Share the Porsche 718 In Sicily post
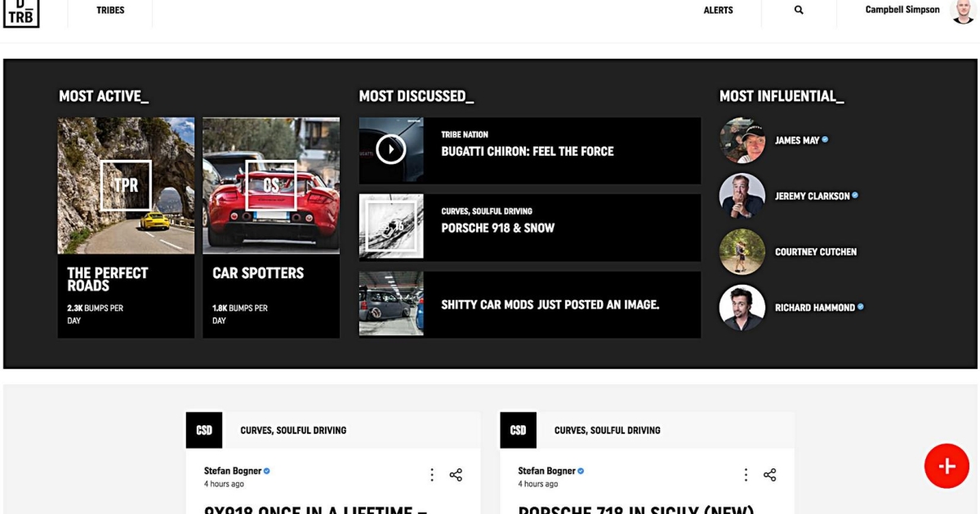The image size is (980, 514). (x=769, y=475)
